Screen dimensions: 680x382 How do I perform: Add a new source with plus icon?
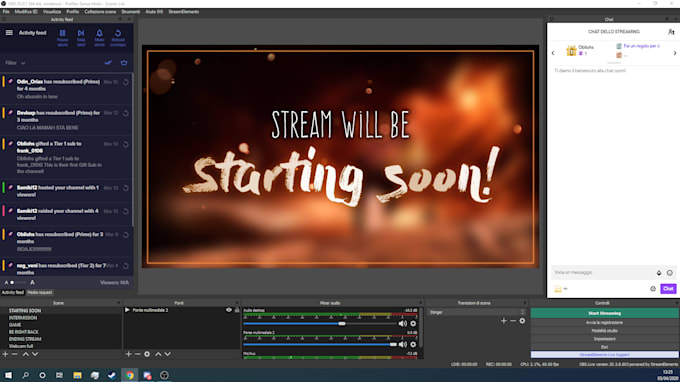pyautogui.click(x=128, y=354)
